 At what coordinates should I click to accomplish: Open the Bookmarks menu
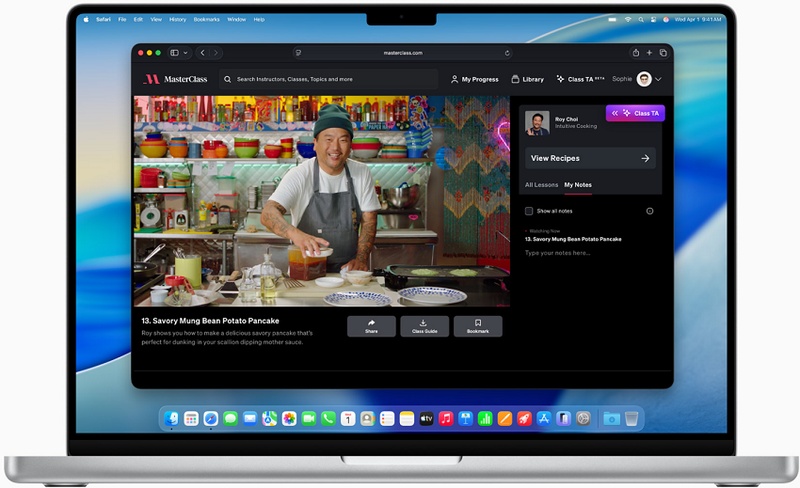click(206, 19)
